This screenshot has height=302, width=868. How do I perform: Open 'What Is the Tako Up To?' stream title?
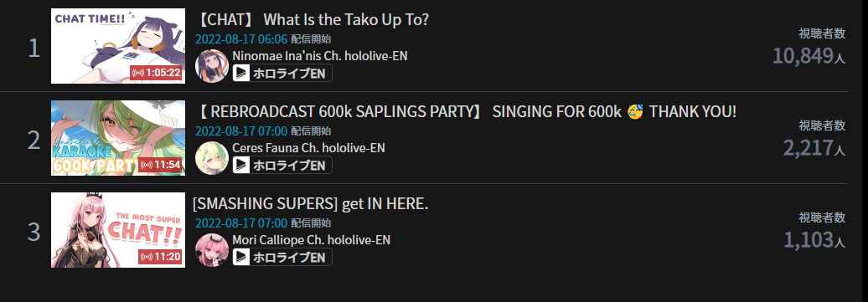point(313,20)
